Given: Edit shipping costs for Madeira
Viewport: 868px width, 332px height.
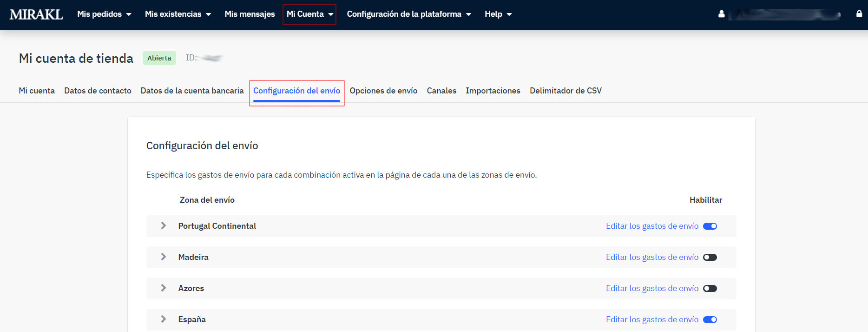Looking at the screenshot, I should (652, 257).
